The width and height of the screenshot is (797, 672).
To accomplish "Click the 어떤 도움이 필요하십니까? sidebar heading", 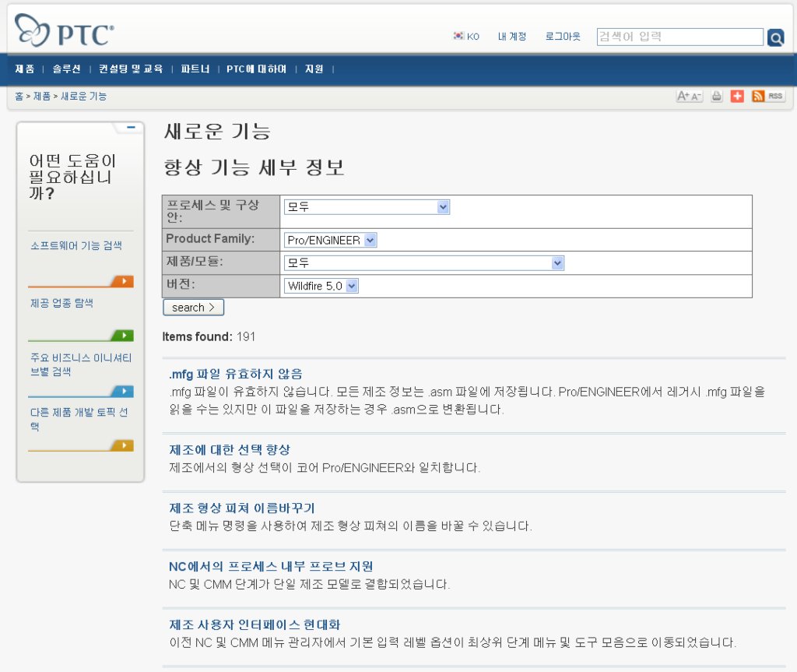I will (72, 177).
